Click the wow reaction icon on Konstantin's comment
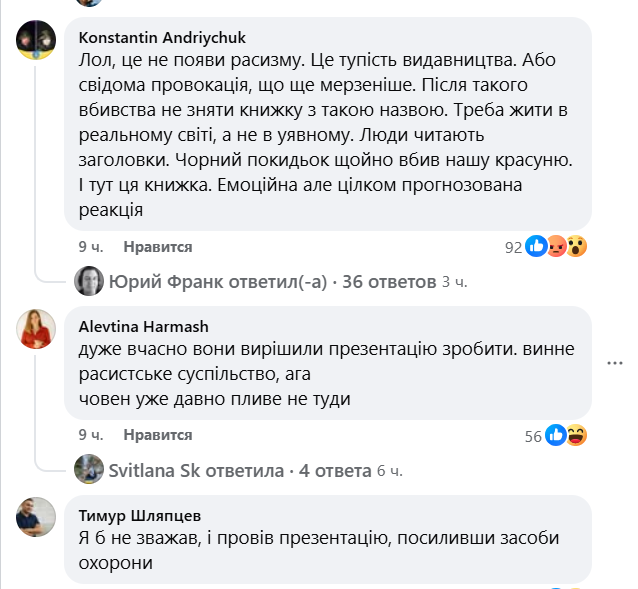Viewport: 638px width, 589px height. point(575,246)
